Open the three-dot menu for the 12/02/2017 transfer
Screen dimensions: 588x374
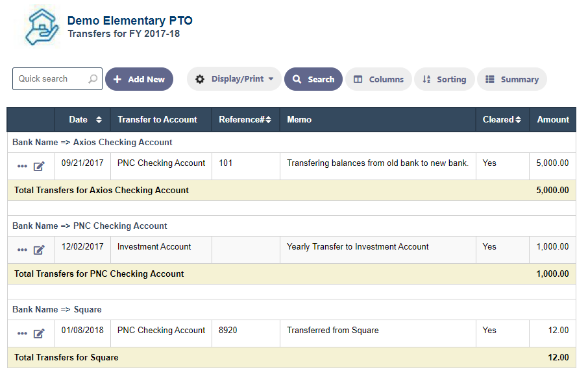[x=22, y=250]
